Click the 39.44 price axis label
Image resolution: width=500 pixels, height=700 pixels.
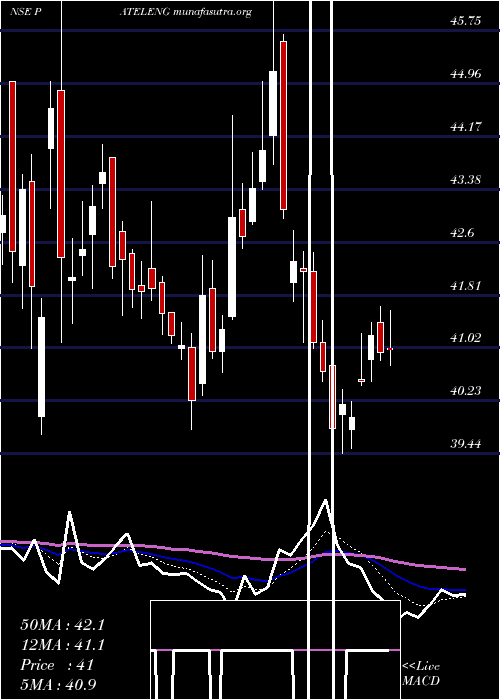[466, 444]
